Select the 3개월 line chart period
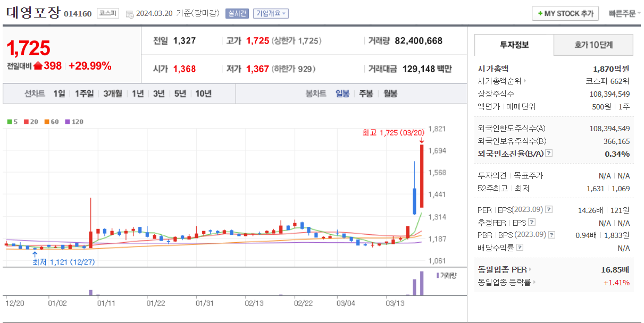Screen dimensions: 644x323 112,93
